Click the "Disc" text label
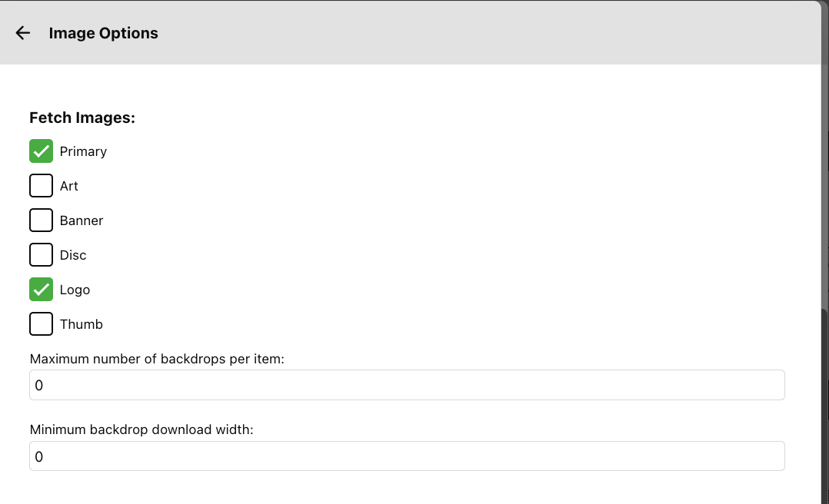The image size is (829, 504). (73, 255)
